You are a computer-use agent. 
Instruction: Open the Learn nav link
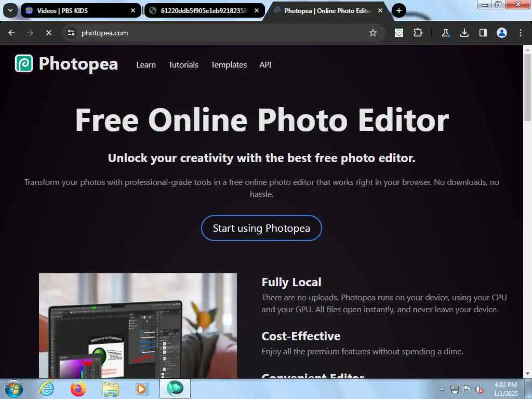pos(146,65)
